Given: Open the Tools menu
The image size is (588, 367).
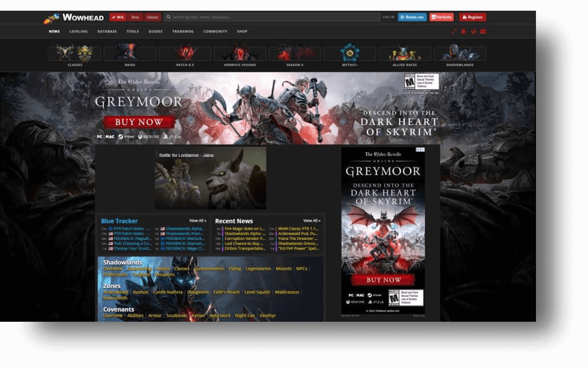Looking at the screenshot, I should coord(133,32).
